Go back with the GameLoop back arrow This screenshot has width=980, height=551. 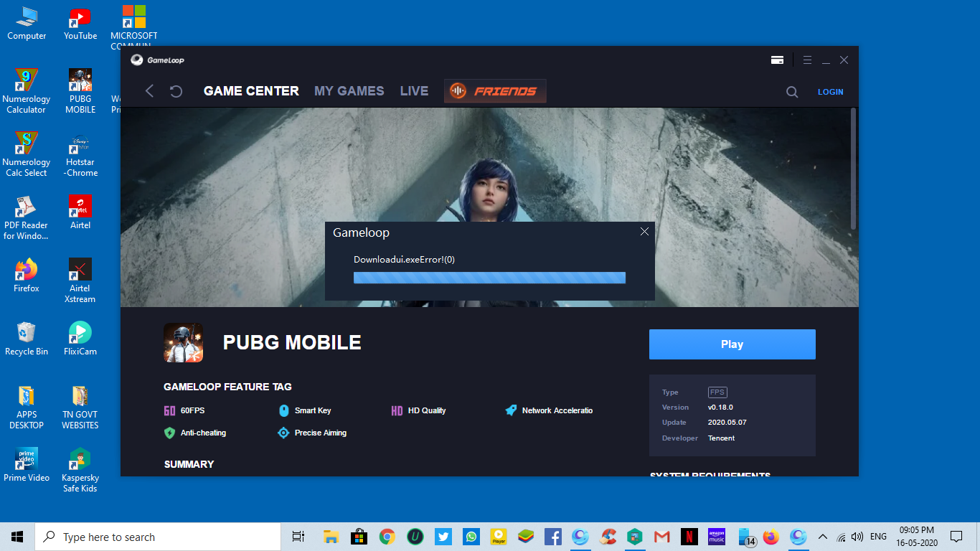(149, 91)
